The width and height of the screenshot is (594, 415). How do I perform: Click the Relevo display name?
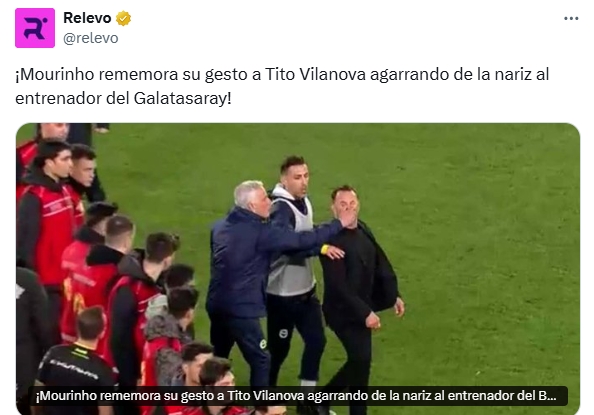(x=87, y=18)
